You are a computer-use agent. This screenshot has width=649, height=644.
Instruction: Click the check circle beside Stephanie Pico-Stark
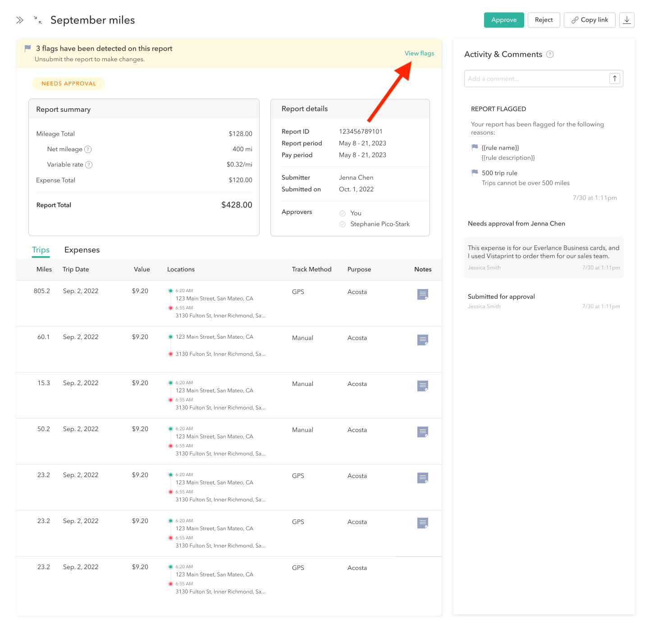pyautogui.click(x=343, y=224)
